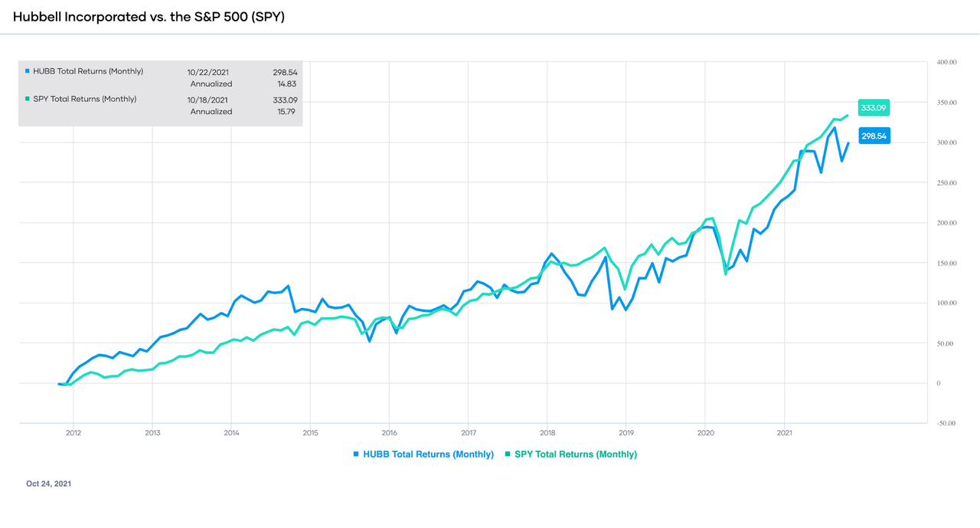Select HUBB Total Returns label in gray info box
The width and height of the screenshot is (980, 528).
point(88,71)
